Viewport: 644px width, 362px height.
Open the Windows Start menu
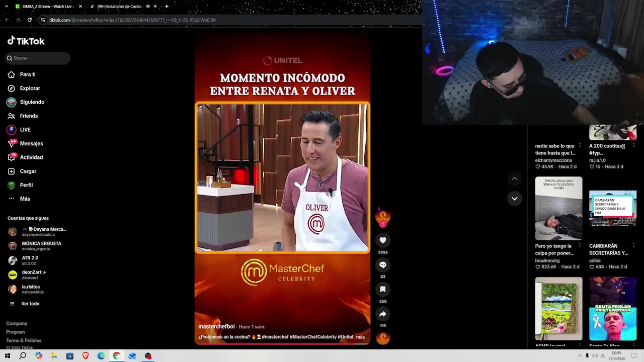click(x=8, y=356)
